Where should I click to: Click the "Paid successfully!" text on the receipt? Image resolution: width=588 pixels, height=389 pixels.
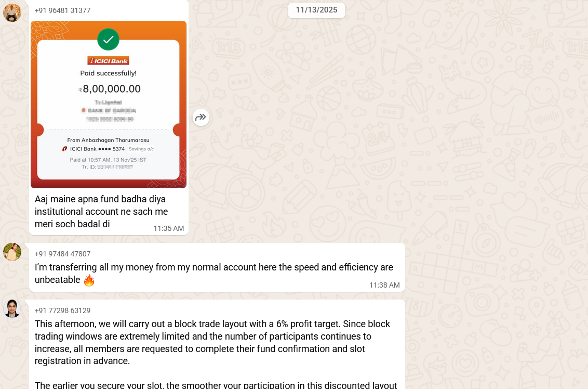(x=108, y=73)
